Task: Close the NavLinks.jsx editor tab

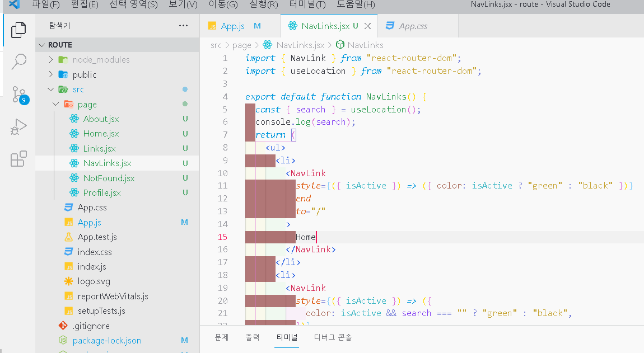Action: point(367,26)
